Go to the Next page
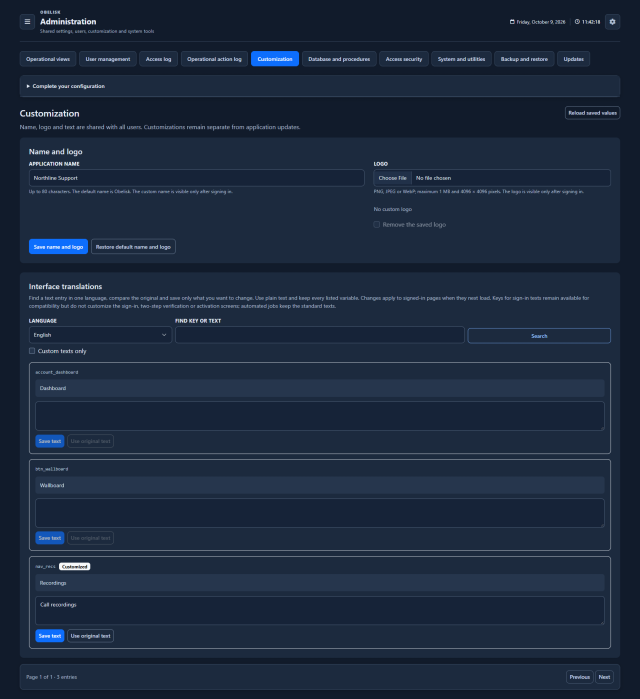 [x=604, y=677]
